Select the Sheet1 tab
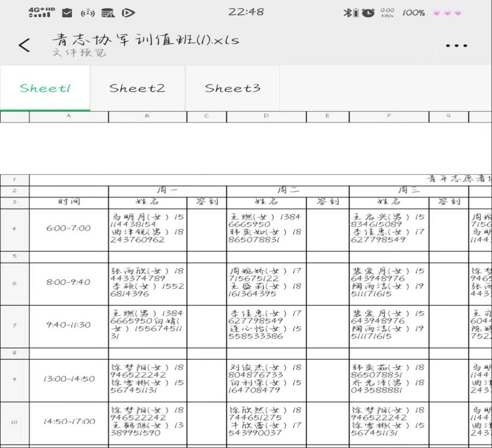Screen dimensions: 492x448 pos(45,88)
